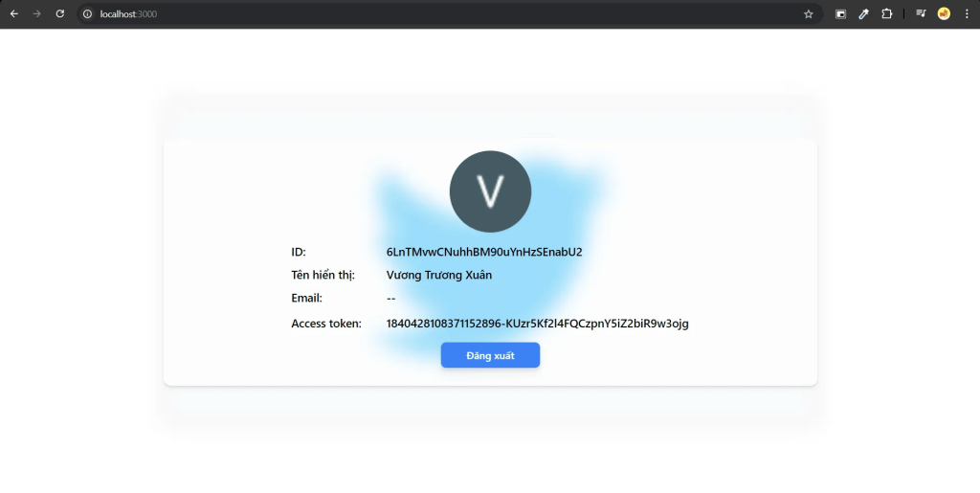Click the name Vương Trương Xuân

(x=438, y=275)
